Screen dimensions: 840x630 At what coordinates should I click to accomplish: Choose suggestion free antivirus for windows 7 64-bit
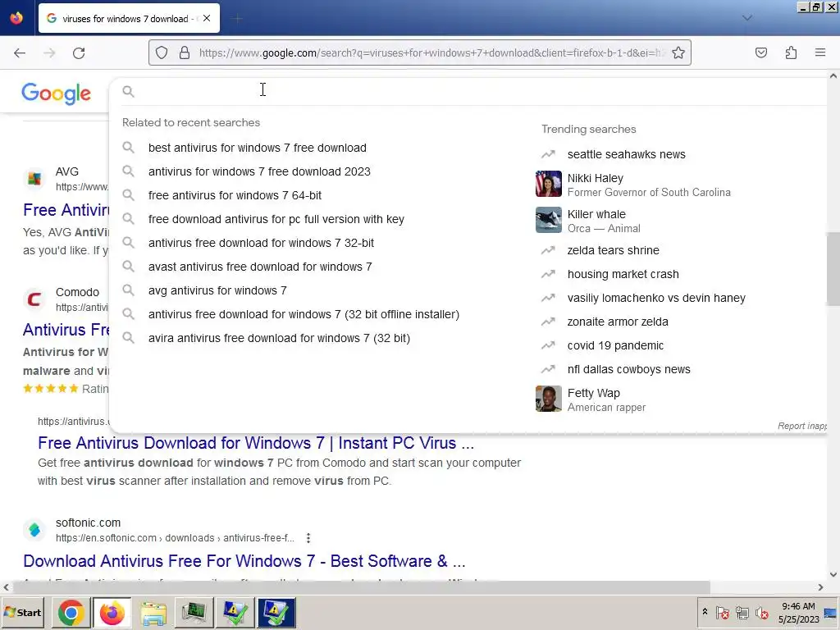235,195
